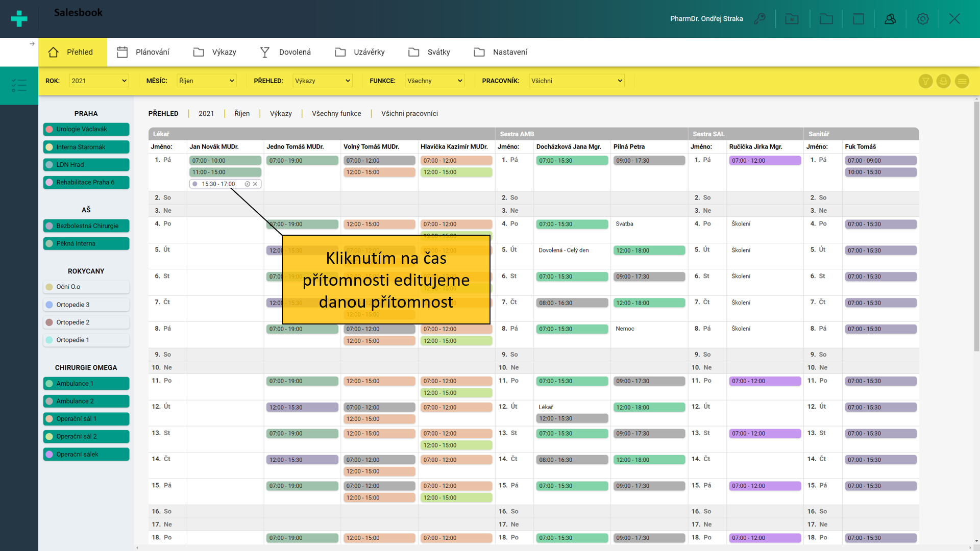
Task: Click the yellow filter funnel icon
Action: pos(925,81)
